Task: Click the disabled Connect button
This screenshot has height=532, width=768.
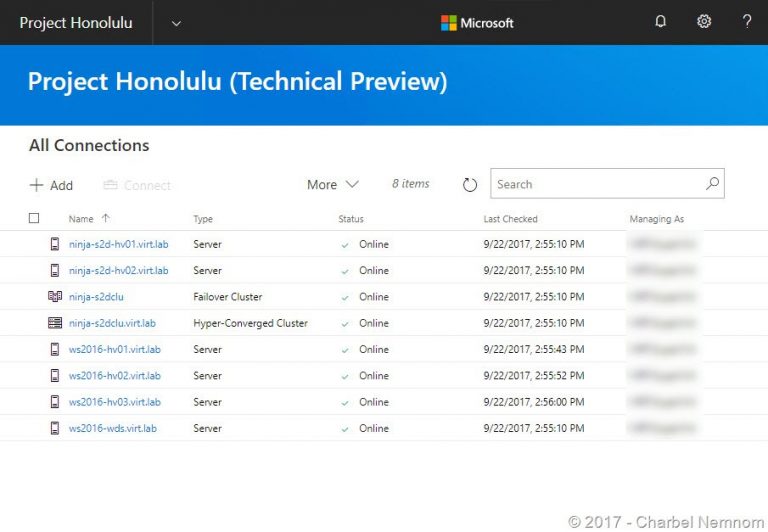Action: (x=137, y=185)
